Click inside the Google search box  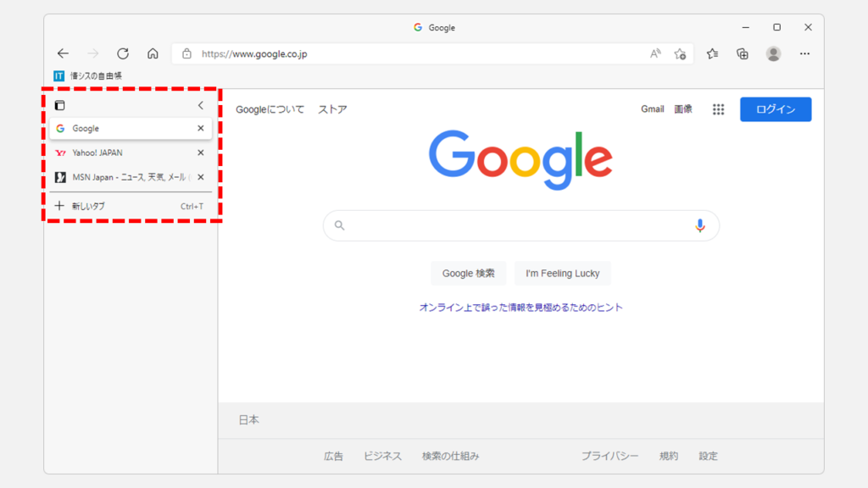click(x=517, y=225)
